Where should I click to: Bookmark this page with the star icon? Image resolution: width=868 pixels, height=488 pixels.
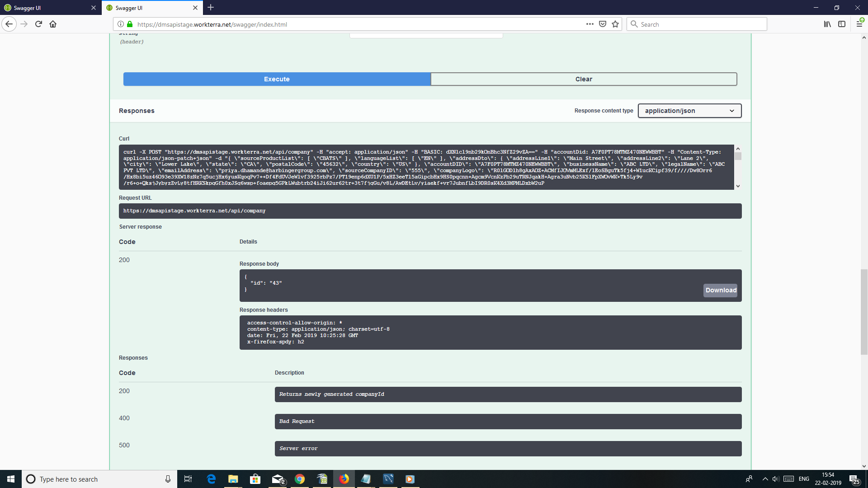click(615, 24)
